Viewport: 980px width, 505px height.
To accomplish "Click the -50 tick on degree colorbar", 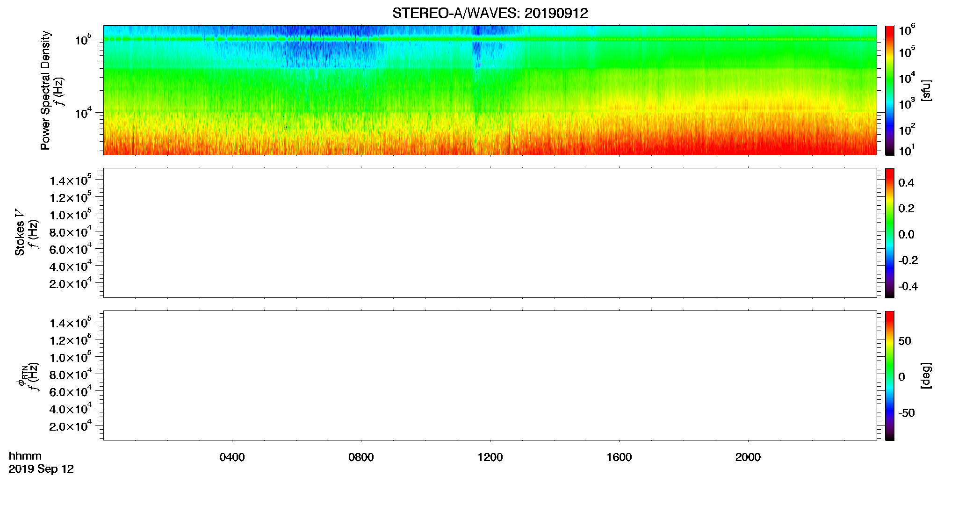I will tap(907, 413).
